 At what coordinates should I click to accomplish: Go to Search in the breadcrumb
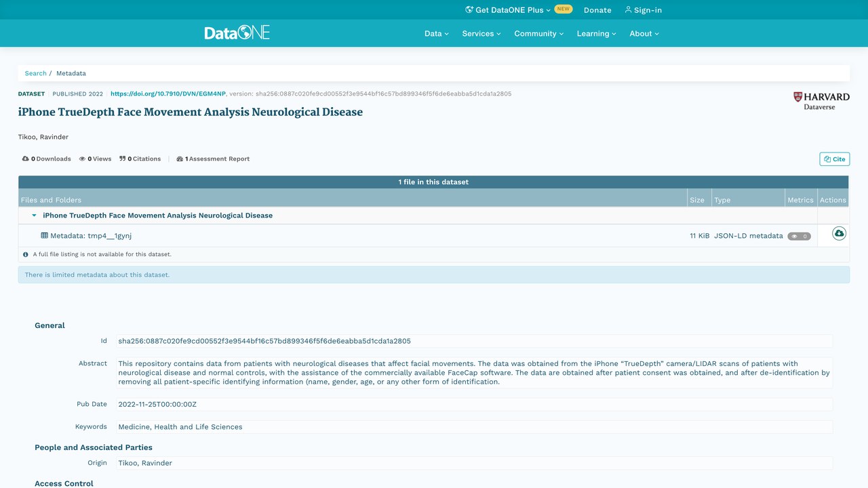coord(36,73)
